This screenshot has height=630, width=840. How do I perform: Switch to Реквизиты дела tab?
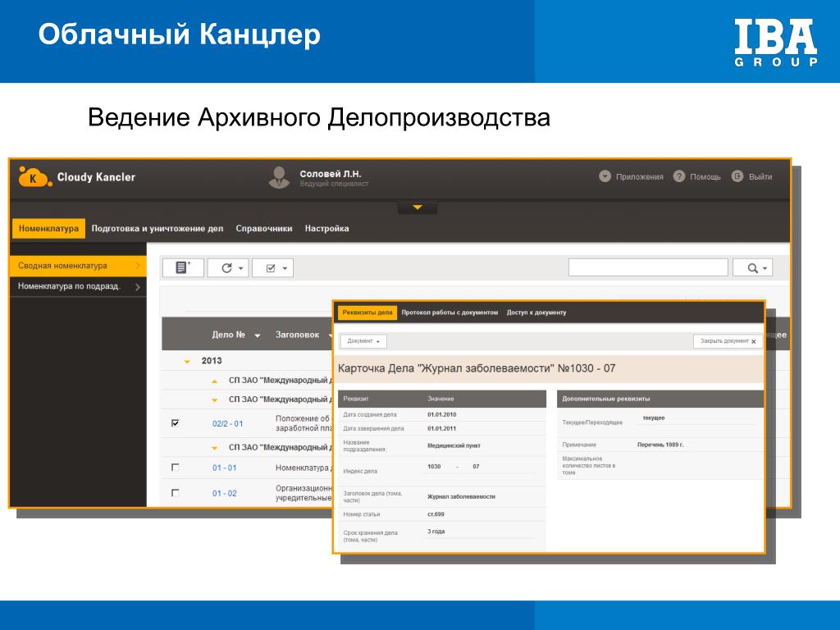367,313
